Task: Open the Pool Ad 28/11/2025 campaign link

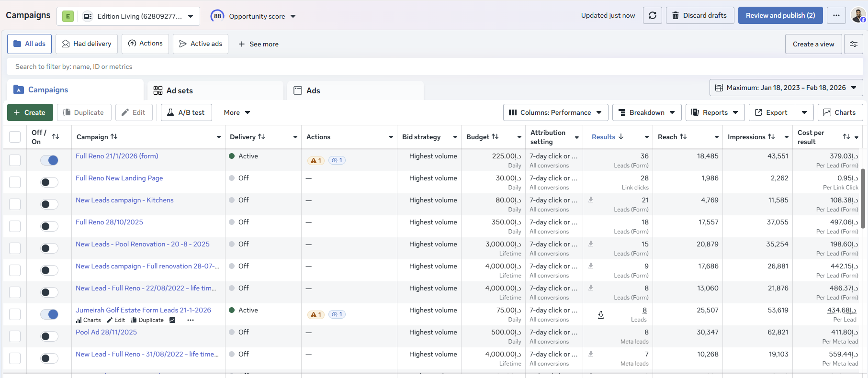Action: [106, 332]
